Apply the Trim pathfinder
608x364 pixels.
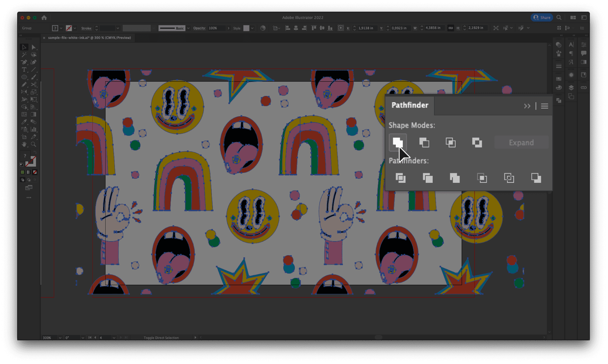(428, 178)
